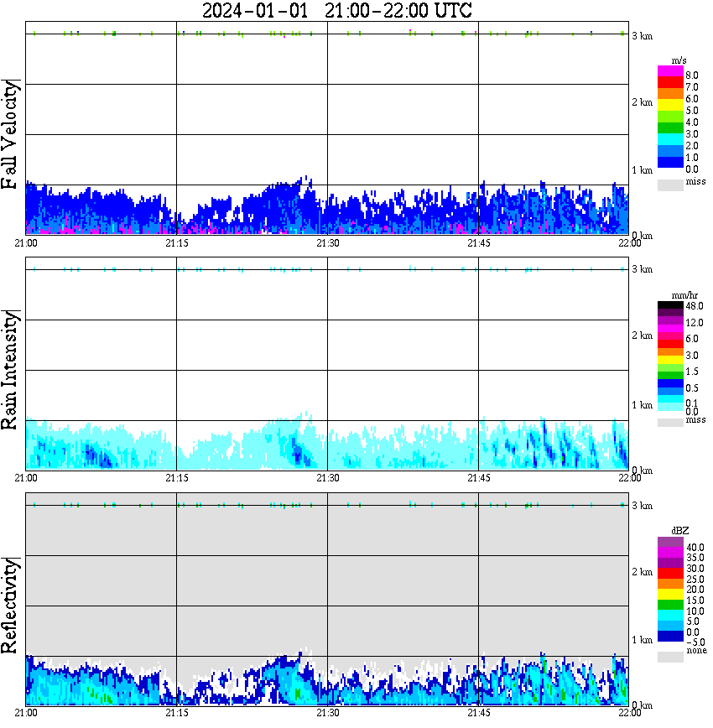The height and width of the screenshot is (728, 713).
Task: Click '21:00' below the Reflectivity panel
Action: [26, 713]
